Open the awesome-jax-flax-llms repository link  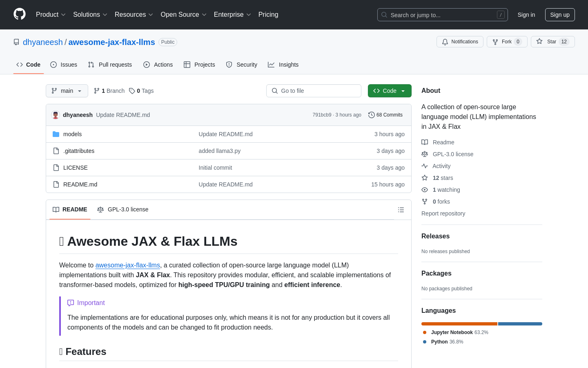(111, 42)
